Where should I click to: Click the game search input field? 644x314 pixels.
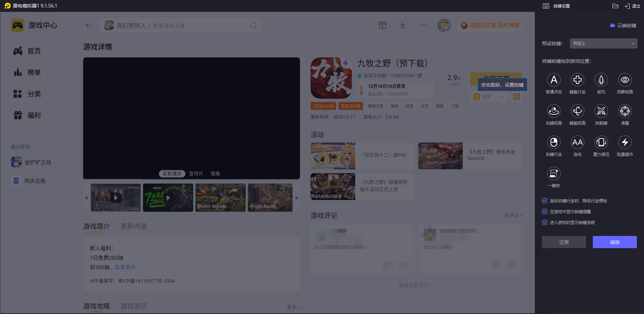181,25
